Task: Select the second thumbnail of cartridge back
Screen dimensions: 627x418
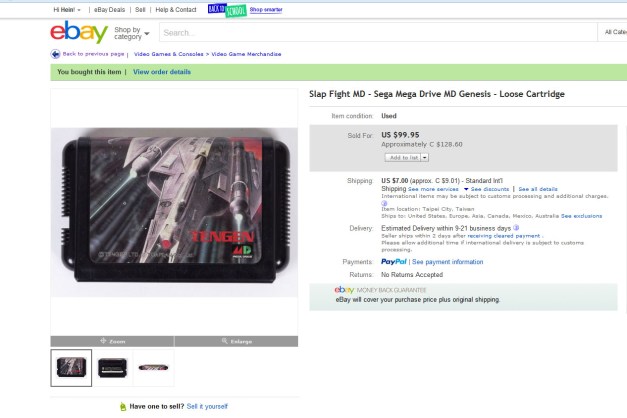Action: (112, 368)
